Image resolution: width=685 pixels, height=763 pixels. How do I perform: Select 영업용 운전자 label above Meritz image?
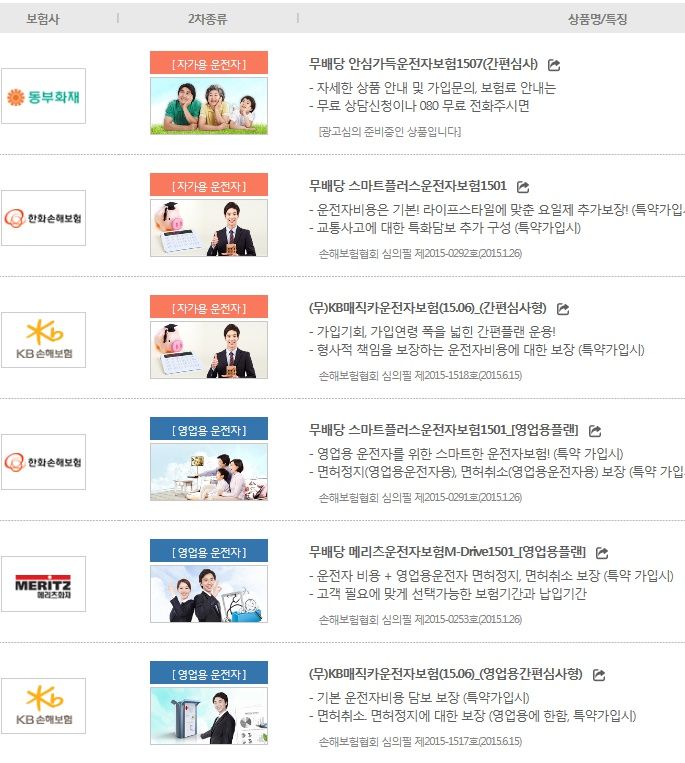pos(209,551)
